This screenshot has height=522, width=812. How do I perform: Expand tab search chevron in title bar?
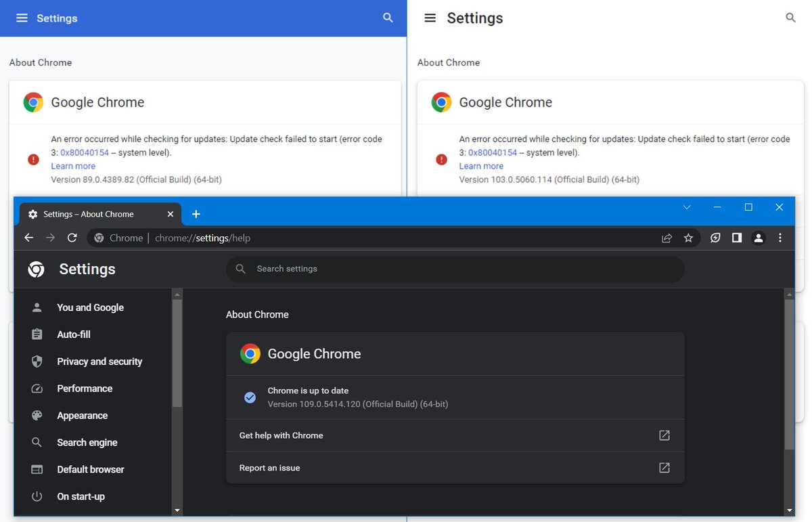[687, 207]
